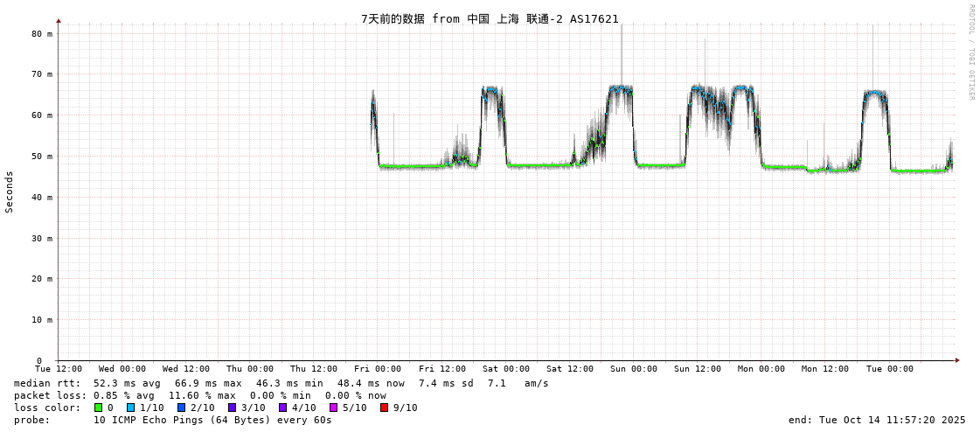Click the median rtt statistics label
Screen dimensions: 980x432
(47, 383)
